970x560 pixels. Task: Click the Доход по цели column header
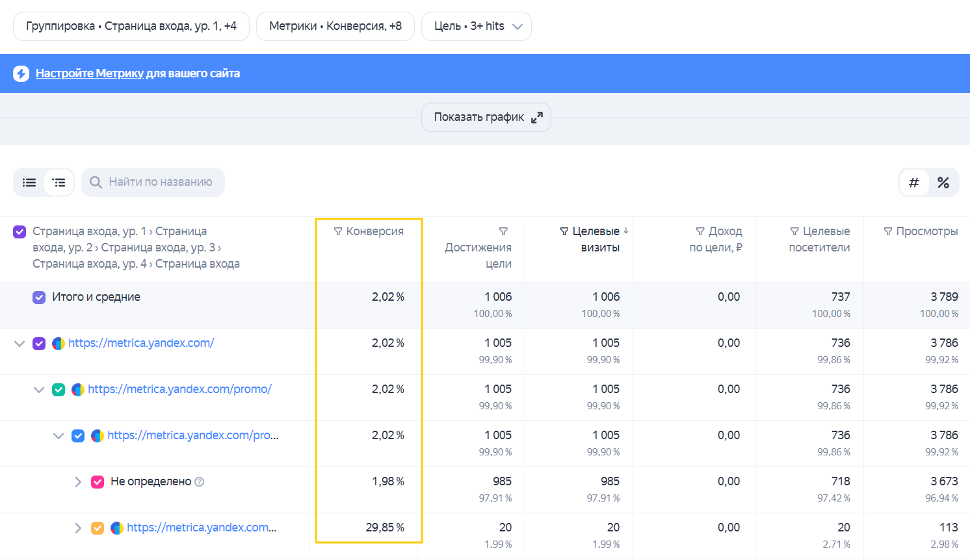coord(716,239)
